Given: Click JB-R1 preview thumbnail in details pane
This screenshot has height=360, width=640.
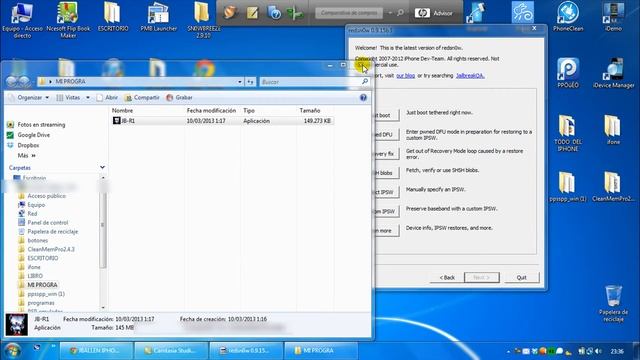Looking at the screenshot, I should [16, 324].
